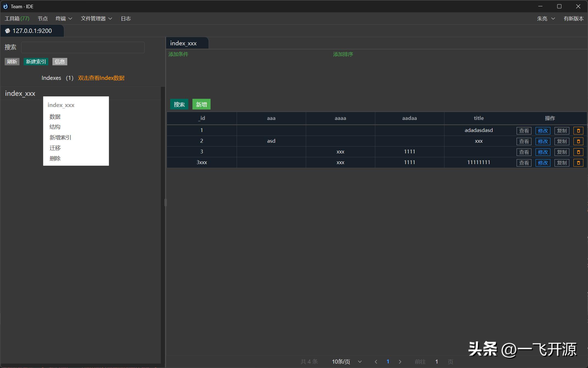Select 结构 in the context menu
This screenshot has height=368, width=588.
point(55,127)
